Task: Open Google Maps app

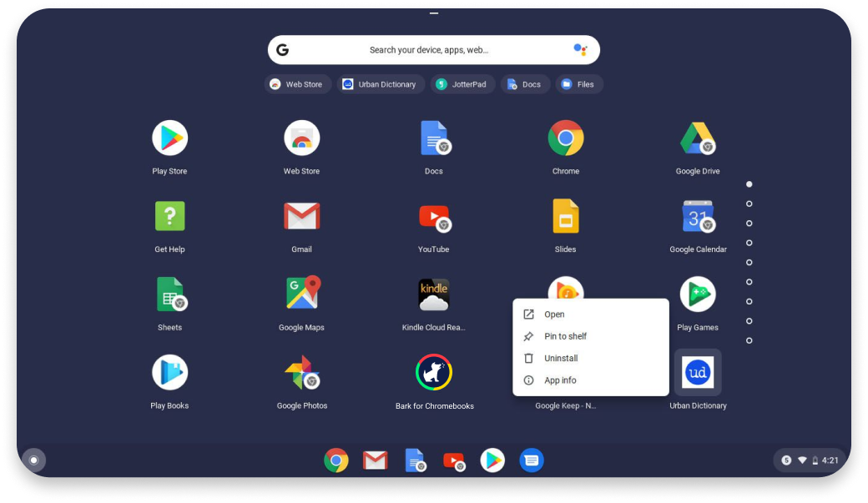Action: click(x=301, y=294)
